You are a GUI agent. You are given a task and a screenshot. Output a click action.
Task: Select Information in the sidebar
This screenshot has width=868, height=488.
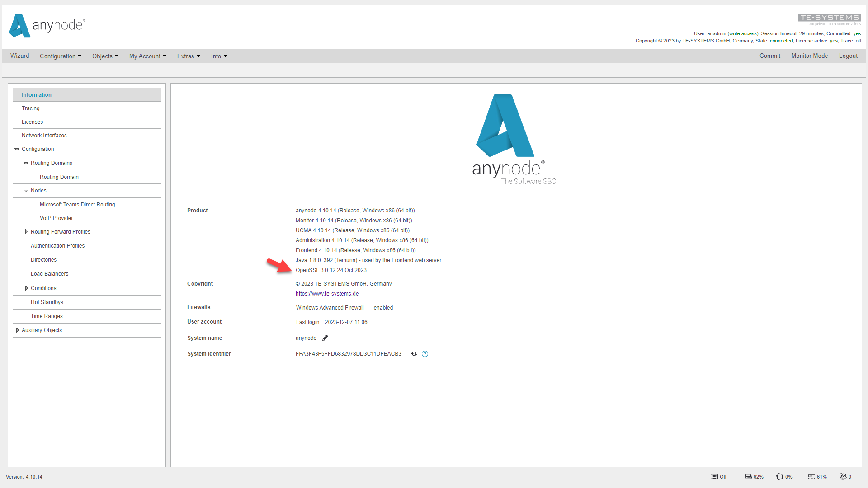click(x=87, y=95)
